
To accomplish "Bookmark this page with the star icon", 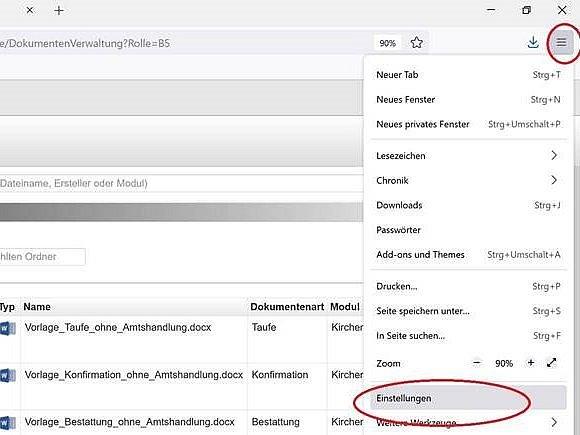I will pos(417,43).
